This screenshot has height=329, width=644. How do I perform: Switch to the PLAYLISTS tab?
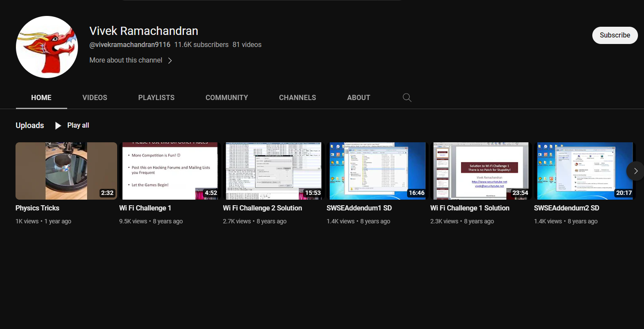pyautogui.click(x=156, y=97)
